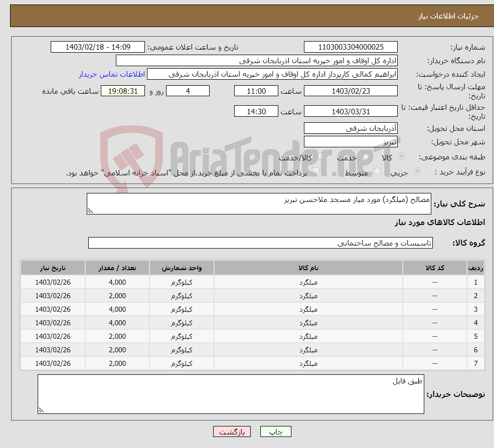Click the deadline time field 11:00

click(256, 91)
